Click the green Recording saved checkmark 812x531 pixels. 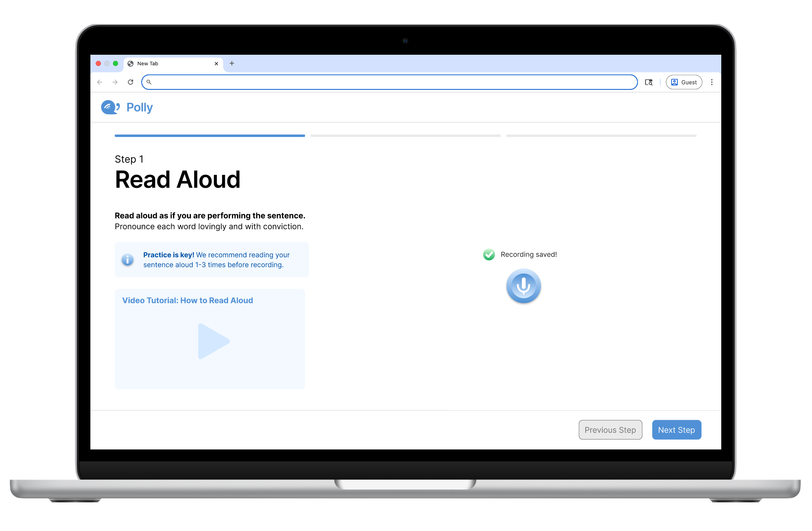point(489,255)
